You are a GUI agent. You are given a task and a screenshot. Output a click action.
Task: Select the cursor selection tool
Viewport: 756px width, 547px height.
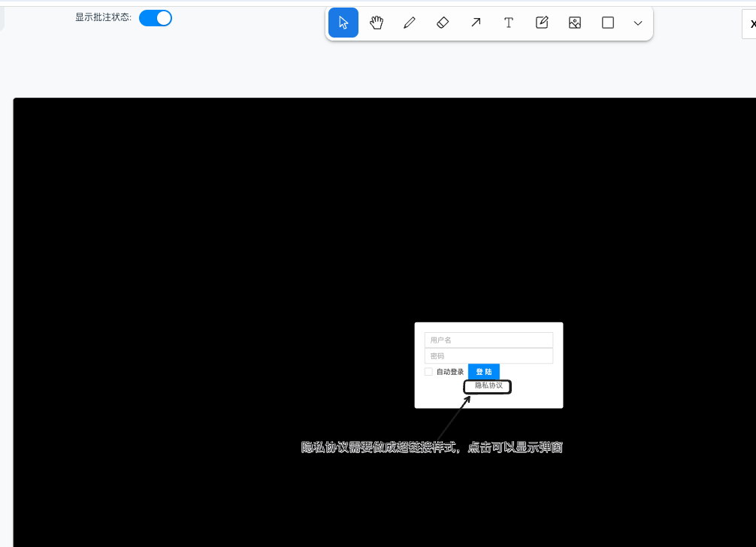coord(343,23)
